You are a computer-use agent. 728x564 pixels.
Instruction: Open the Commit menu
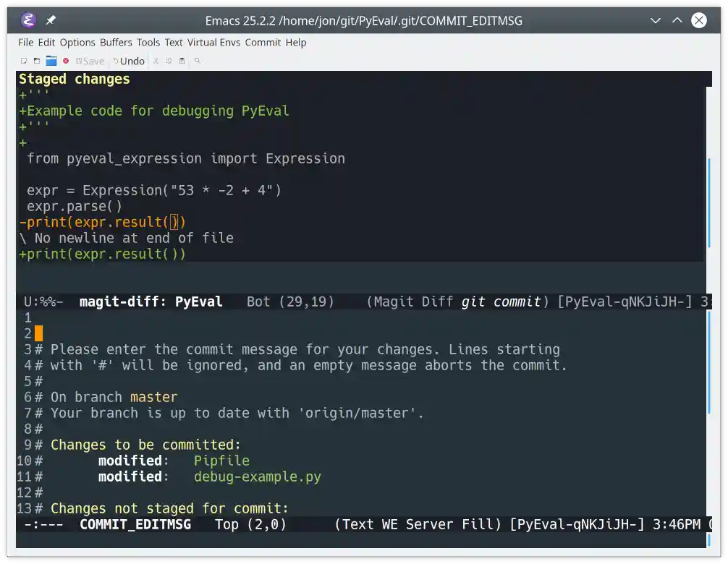pos(263,43)
